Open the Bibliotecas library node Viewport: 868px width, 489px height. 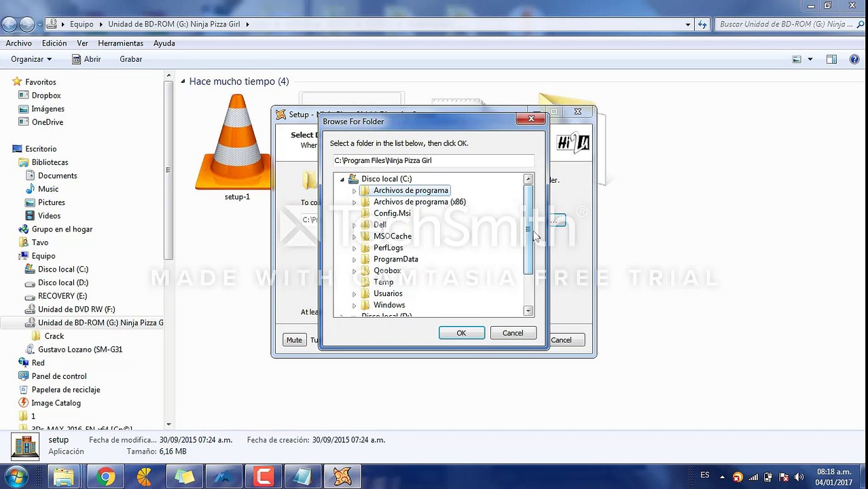(x=50, y=162)
